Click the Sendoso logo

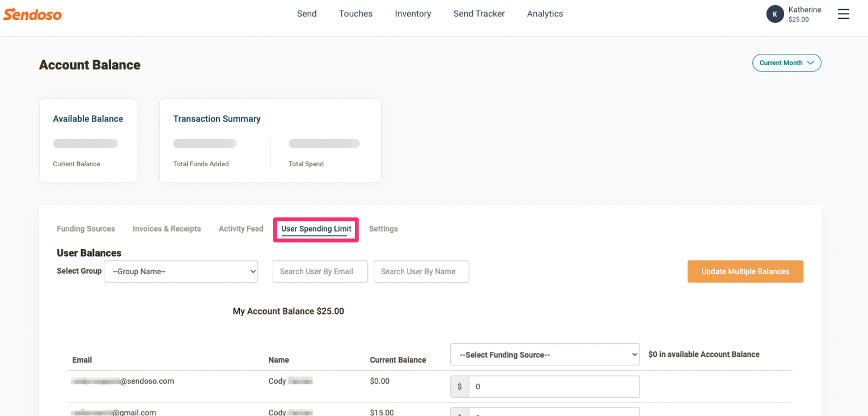coord(32,14)
